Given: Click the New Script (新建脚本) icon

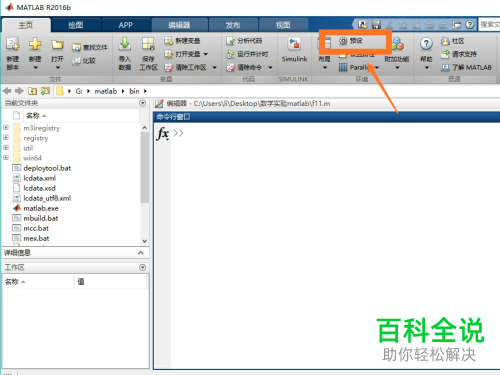Looking at the screenshot, I should (13, 44).
